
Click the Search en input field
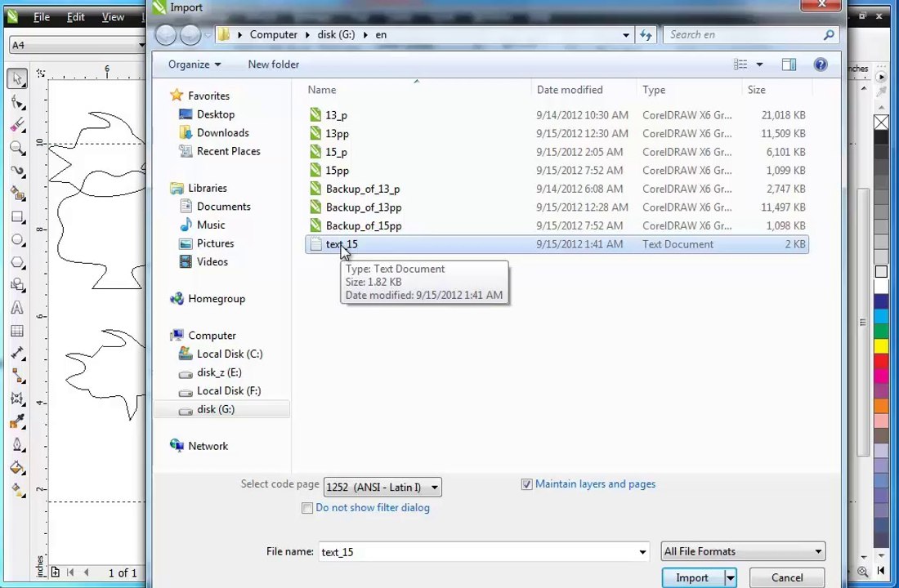(x=744, y=35)
